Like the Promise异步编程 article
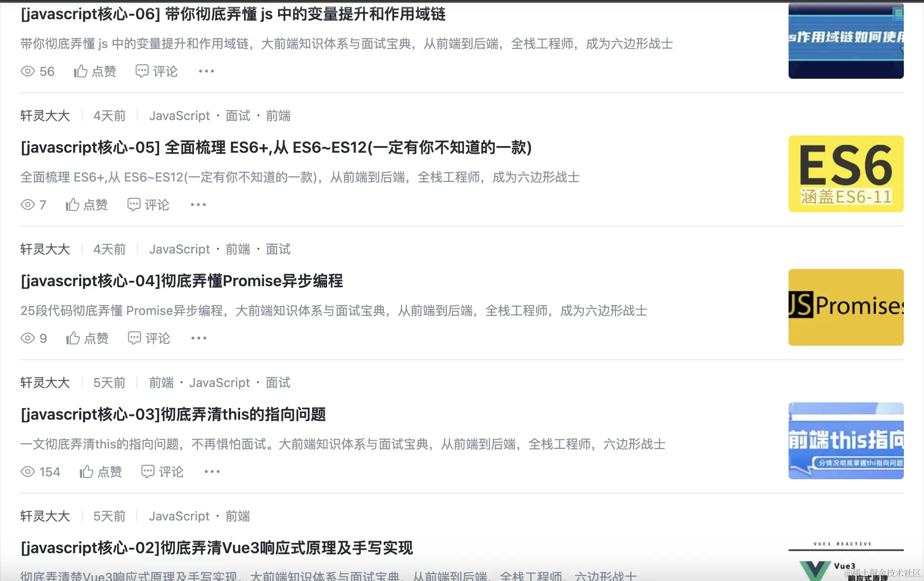This screenshot has width=924, height=581. click(x=87, y=339)
